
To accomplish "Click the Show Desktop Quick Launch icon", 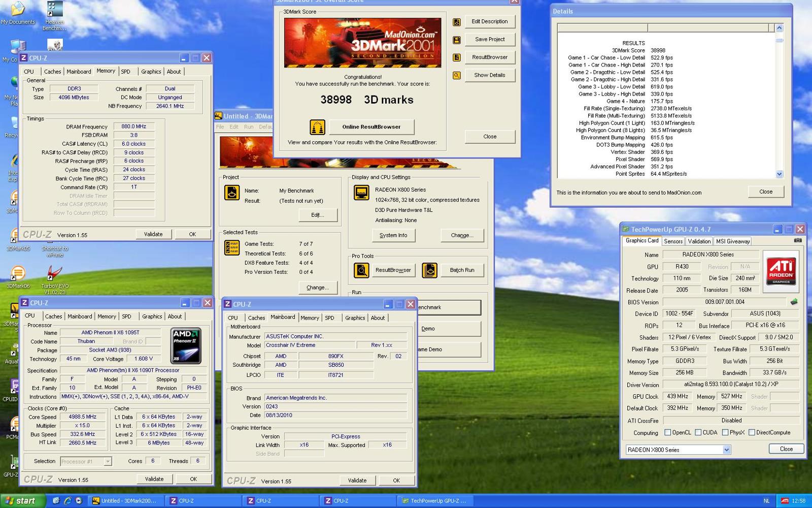I will click(56, 500).
